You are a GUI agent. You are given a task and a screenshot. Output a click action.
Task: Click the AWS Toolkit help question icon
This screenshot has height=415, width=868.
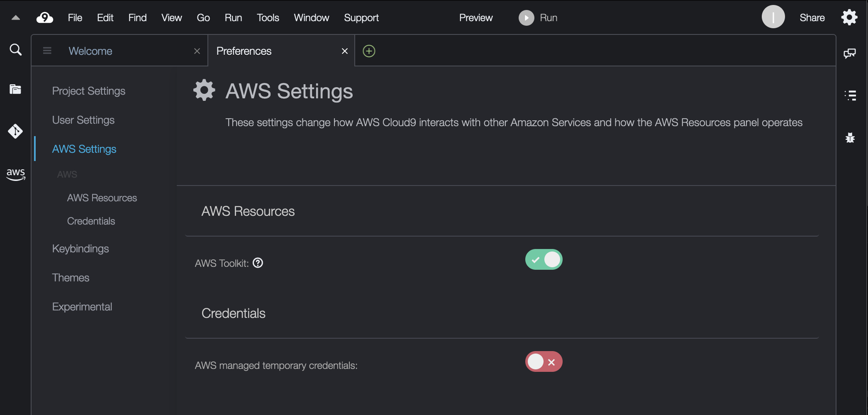[258, 263]
